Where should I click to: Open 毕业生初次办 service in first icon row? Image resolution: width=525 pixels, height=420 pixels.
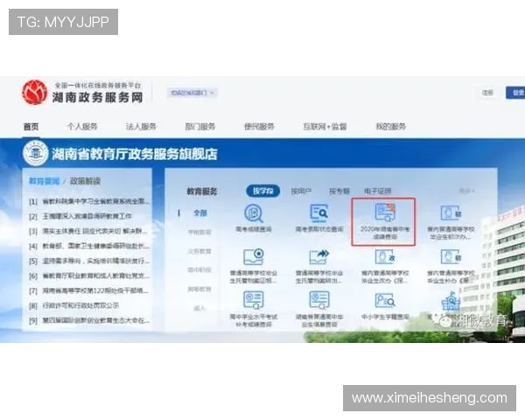[x=451, y=213]
